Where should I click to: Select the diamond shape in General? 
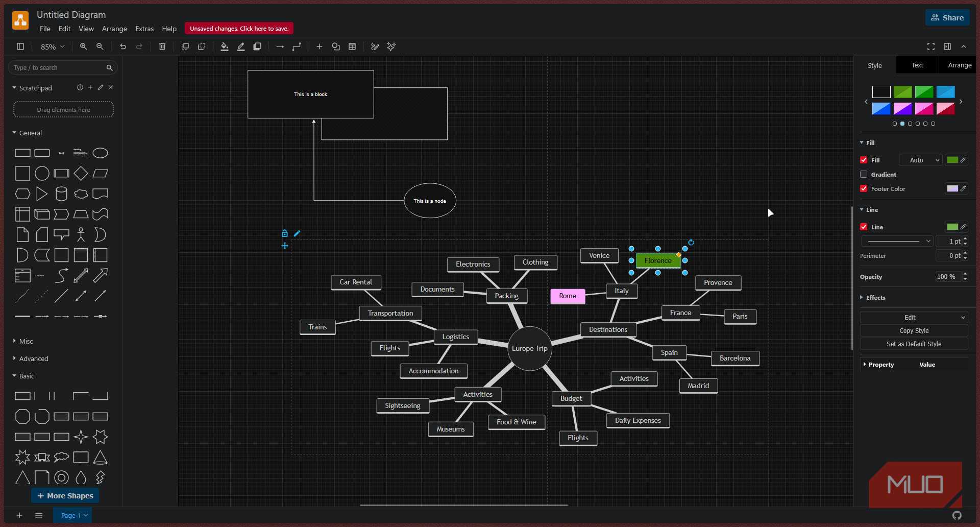coord(81,174)
